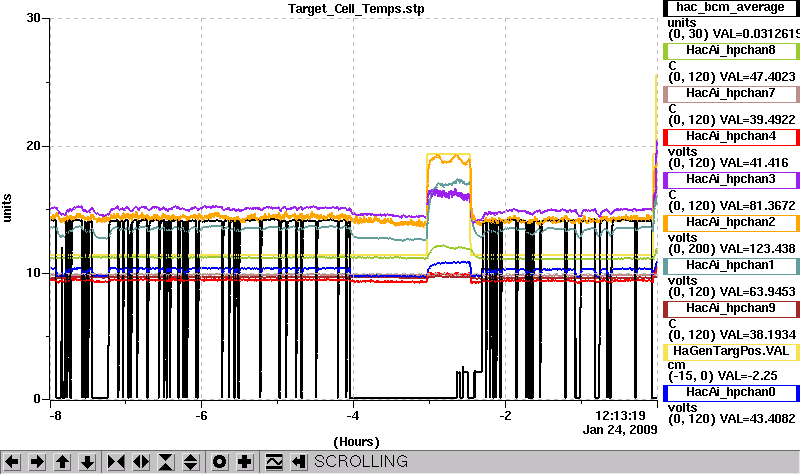Click the plus icon in toolbar
The image size is (800, 474).
[x=245, y=462]
